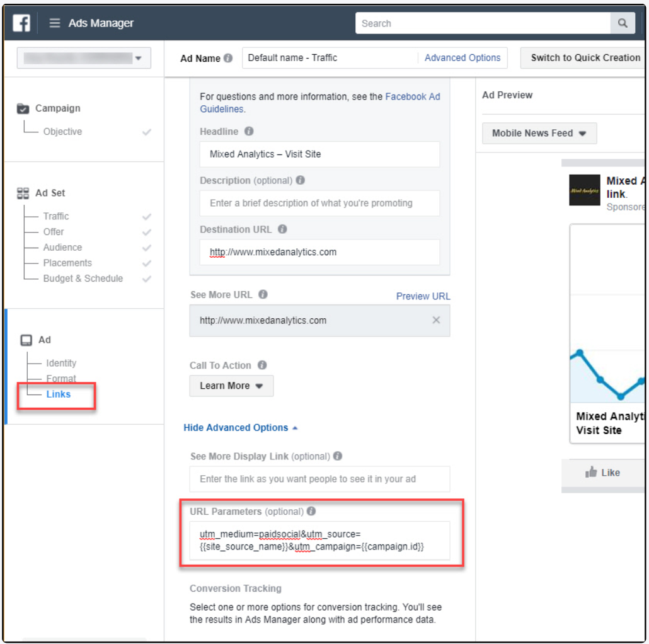Collapse Hide Advanced Options

241,427
